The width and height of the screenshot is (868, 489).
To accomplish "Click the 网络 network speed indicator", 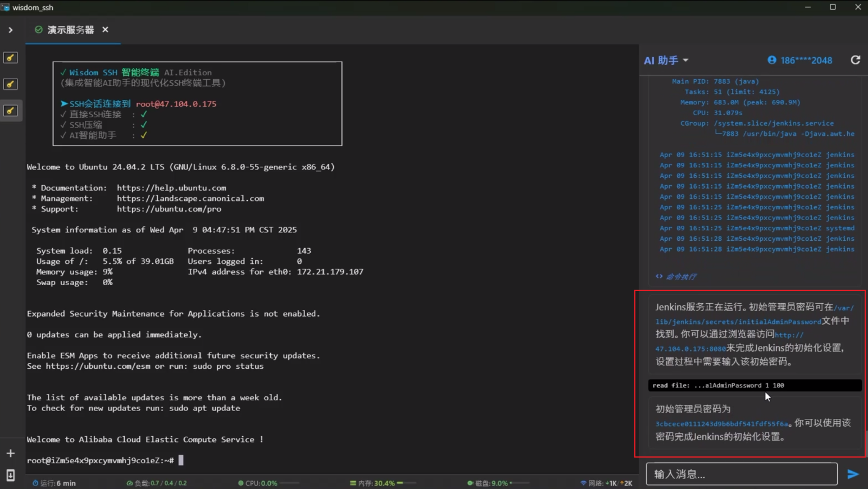I will (x=606, y=483).
